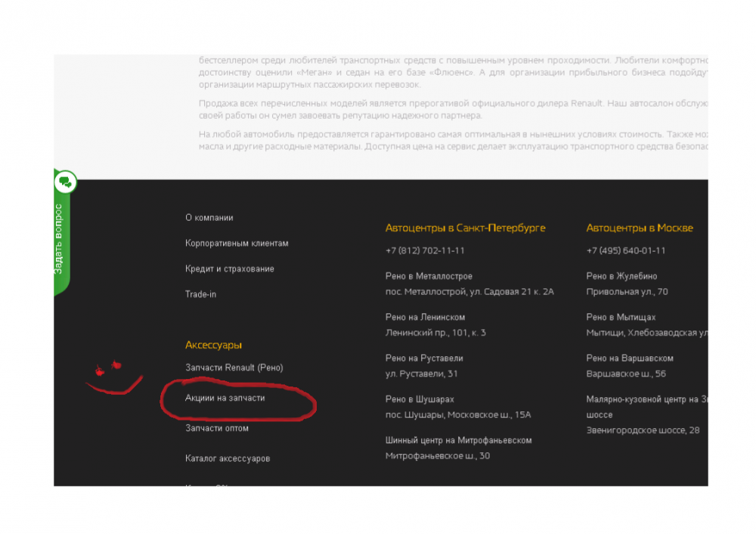Viewport: 756px width, 534px height.
Task: Open 'Рено на Руставели' dealer link
Action: (x=424, y=359)
